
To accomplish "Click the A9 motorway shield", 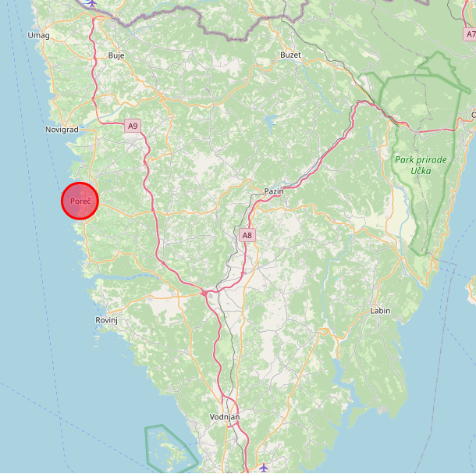I will pos(133,126).
